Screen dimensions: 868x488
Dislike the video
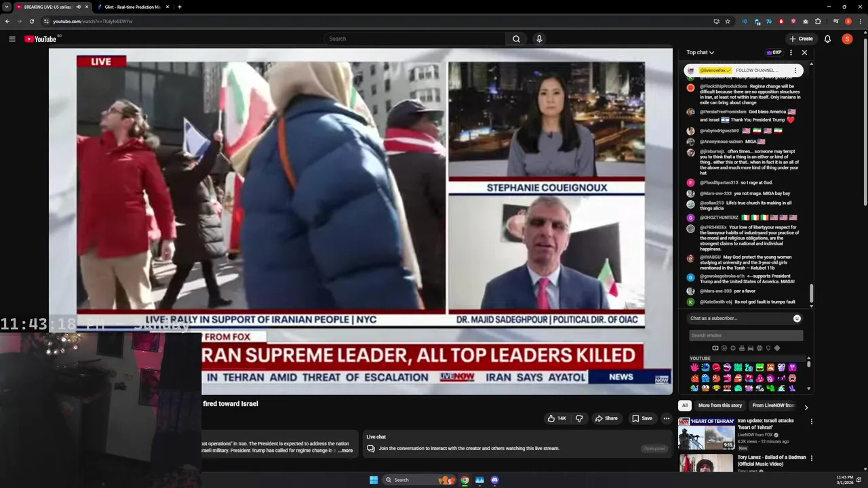tap(579, 418)
